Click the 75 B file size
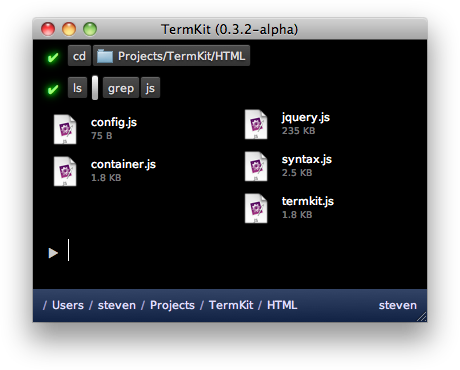The height and width of the screenshot is (370, 460). coord(102,136)
